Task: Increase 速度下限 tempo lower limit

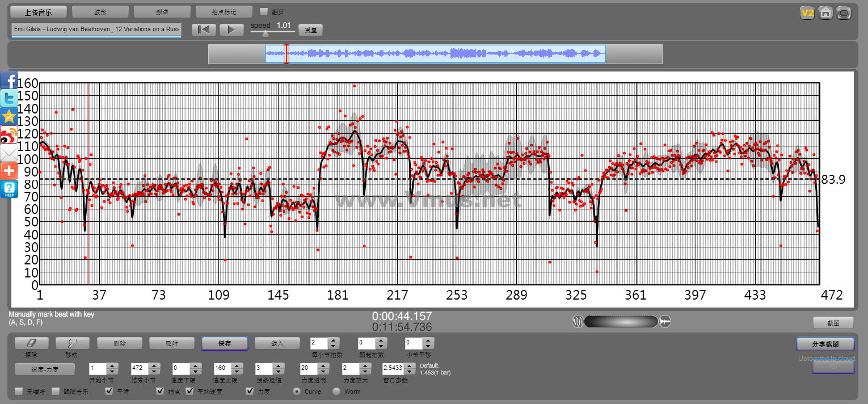Action: click(x=195, y=365)
